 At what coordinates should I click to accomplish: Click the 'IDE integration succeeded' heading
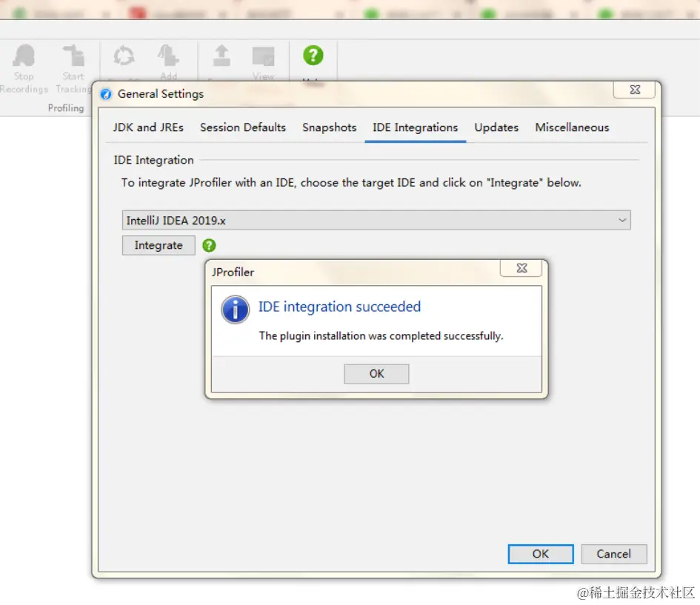339,307
